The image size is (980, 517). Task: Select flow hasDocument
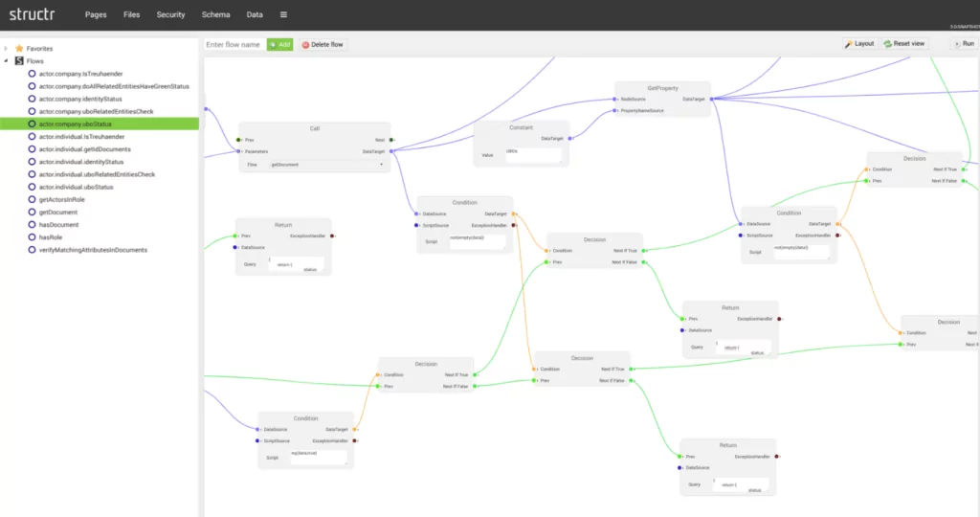point(58,224)
